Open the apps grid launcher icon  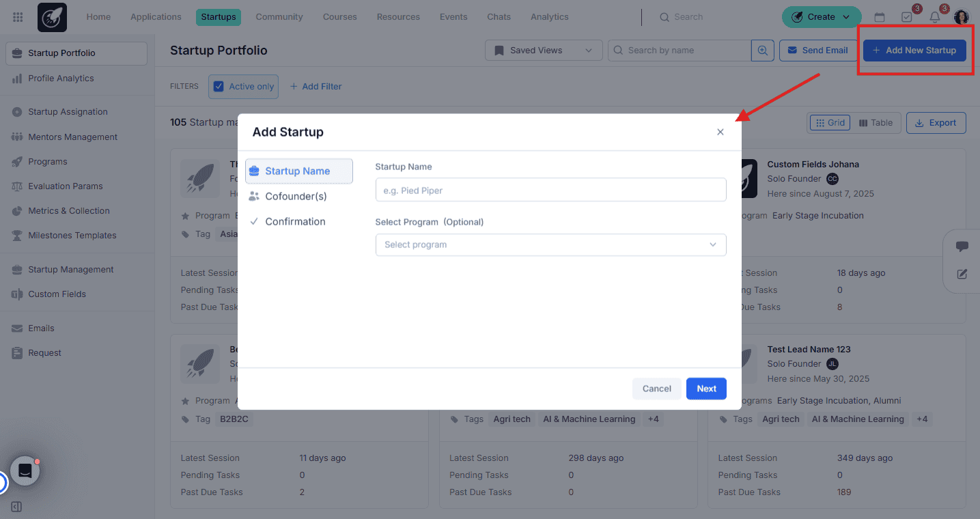tap(18, 17)
